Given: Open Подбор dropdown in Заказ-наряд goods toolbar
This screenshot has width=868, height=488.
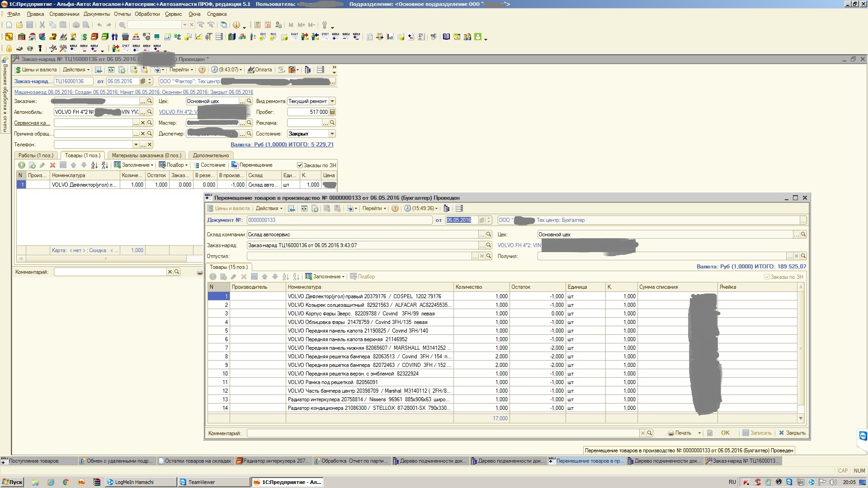Looking at the screenshot, I should point(173,165).
